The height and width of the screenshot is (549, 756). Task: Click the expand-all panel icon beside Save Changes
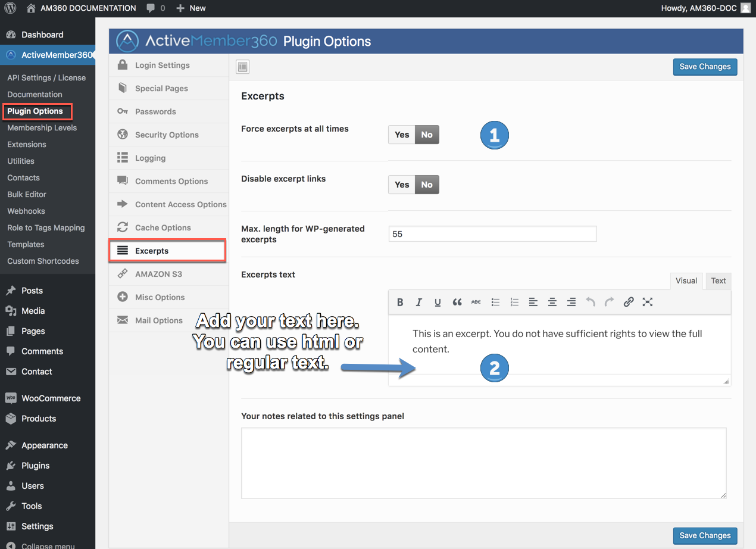(x=242, y=67)
